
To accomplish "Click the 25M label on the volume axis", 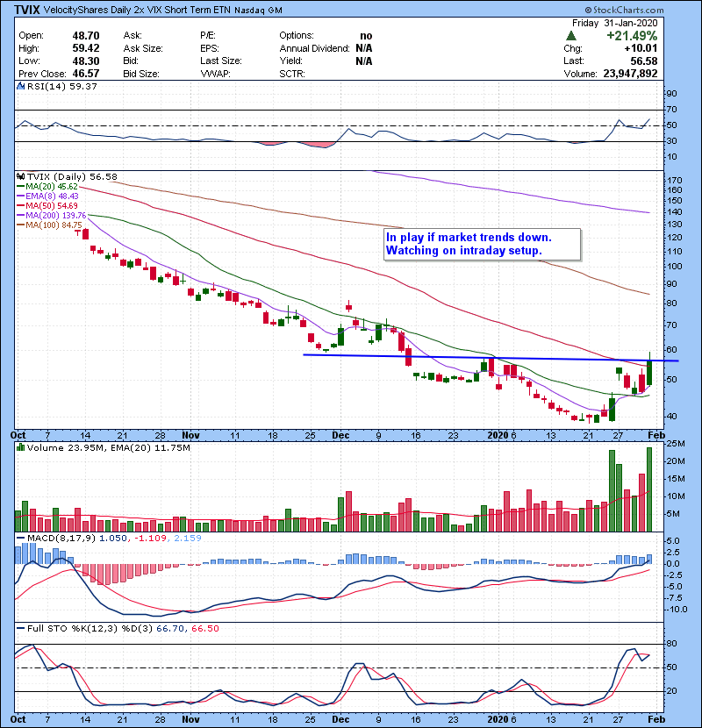I will click(676, 444).
